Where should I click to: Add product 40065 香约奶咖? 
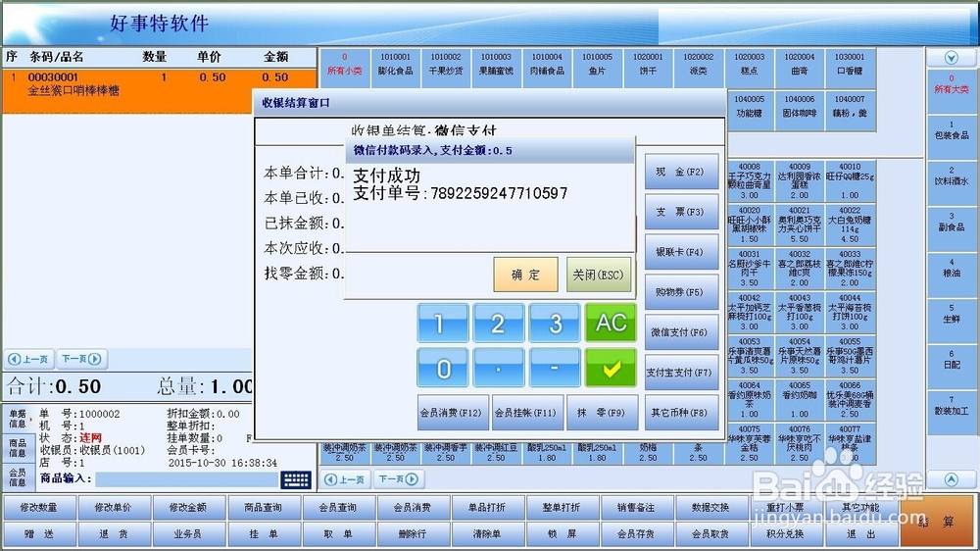[x=800, y=399]
